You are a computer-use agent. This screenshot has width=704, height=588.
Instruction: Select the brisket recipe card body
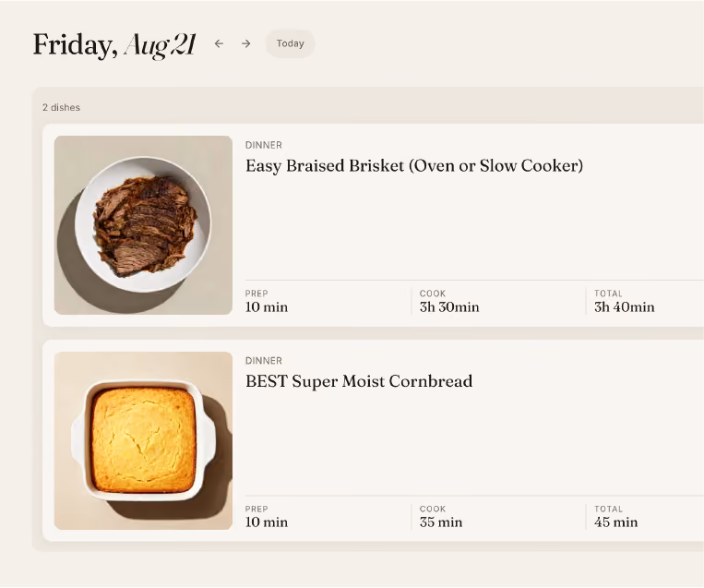373,225
